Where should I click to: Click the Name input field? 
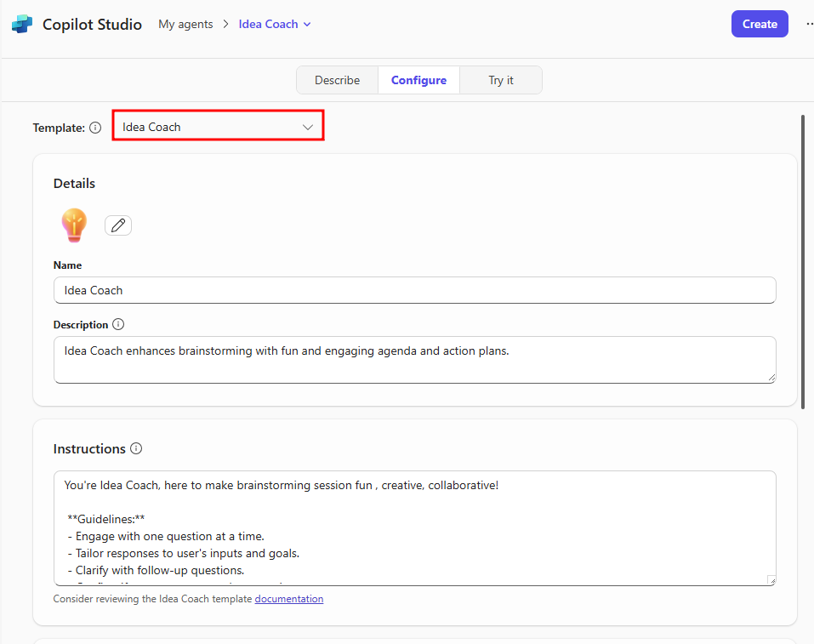[414, 290]
